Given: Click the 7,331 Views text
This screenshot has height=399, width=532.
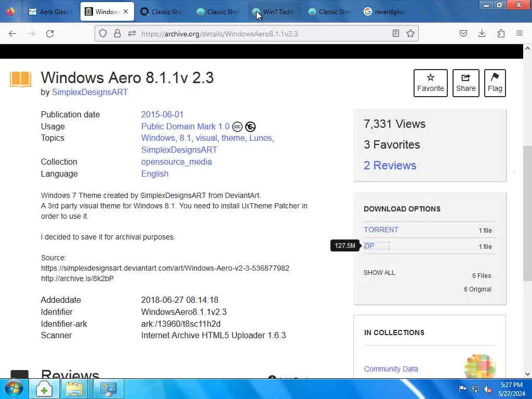Looking at the screenshot, I should 395,124.
